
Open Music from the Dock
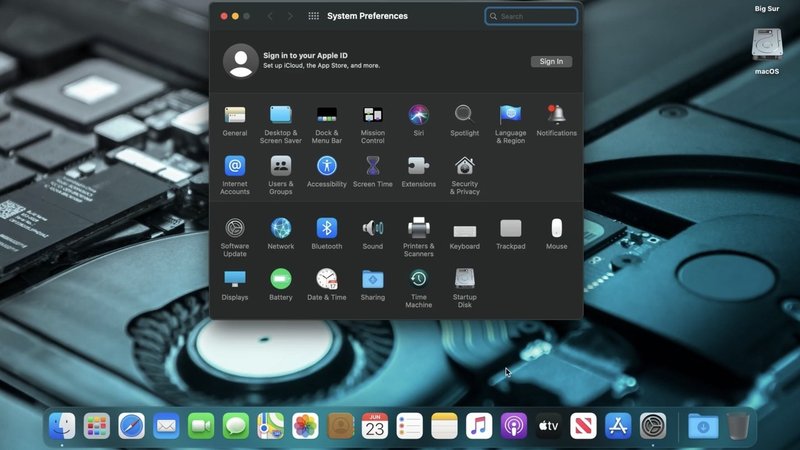click(479, 426)
